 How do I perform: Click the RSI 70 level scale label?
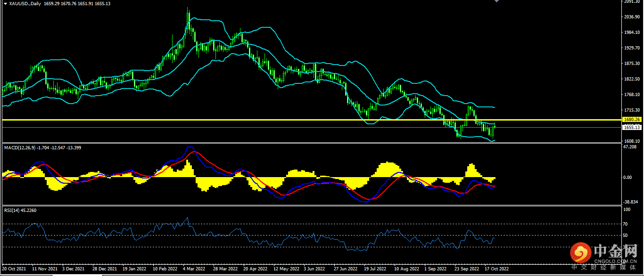click(x=626, y=224)
